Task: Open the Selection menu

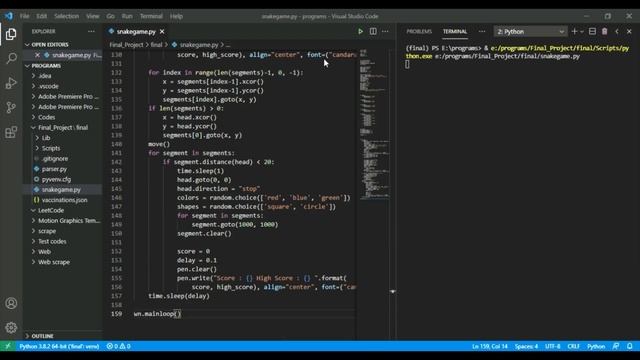Action: [67, 16]
